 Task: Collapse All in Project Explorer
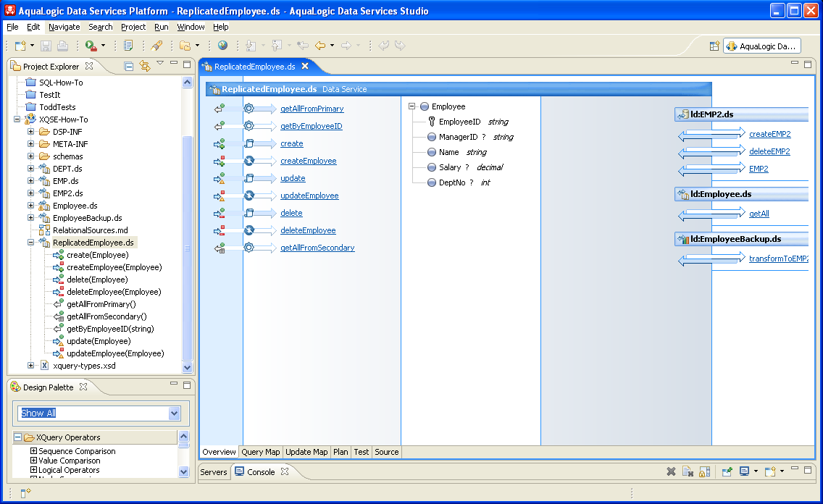[x=129, y=66]
